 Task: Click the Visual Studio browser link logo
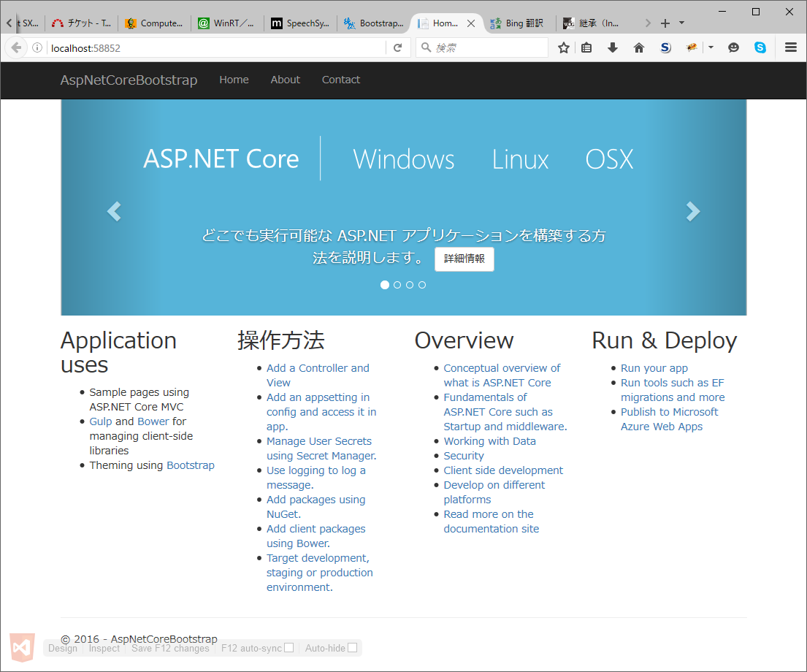pyautogui.click(x=22, y=647)
